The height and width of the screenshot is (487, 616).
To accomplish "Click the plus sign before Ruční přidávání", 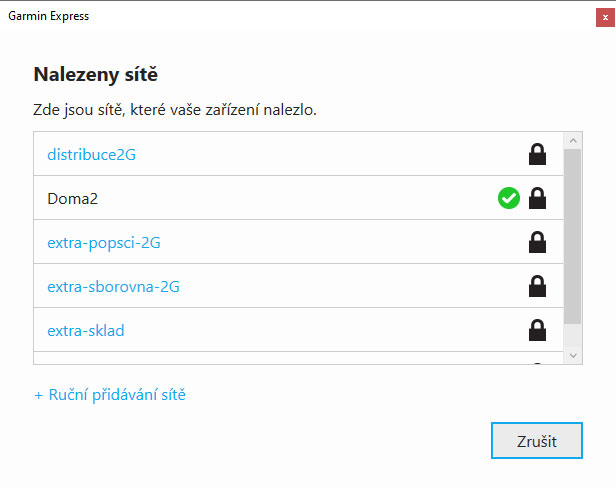I will point(38,395).
